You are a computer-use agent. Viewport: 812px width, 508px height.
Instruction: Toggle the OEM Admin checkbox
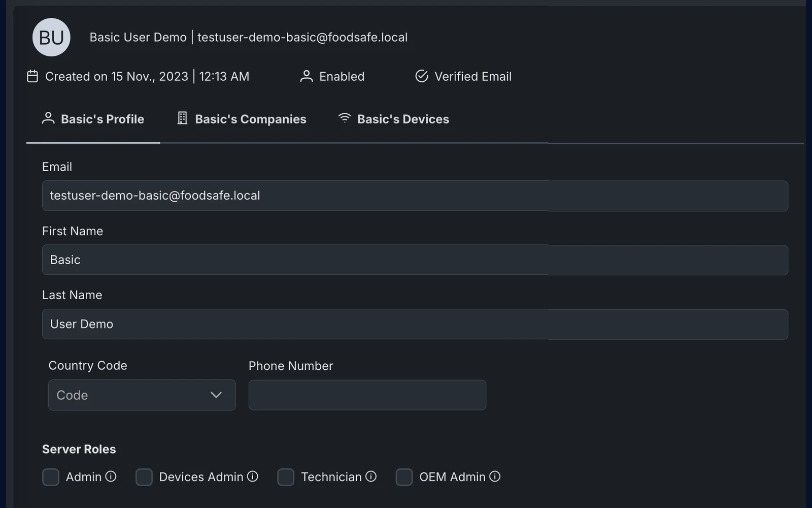[x=404, y=477]
